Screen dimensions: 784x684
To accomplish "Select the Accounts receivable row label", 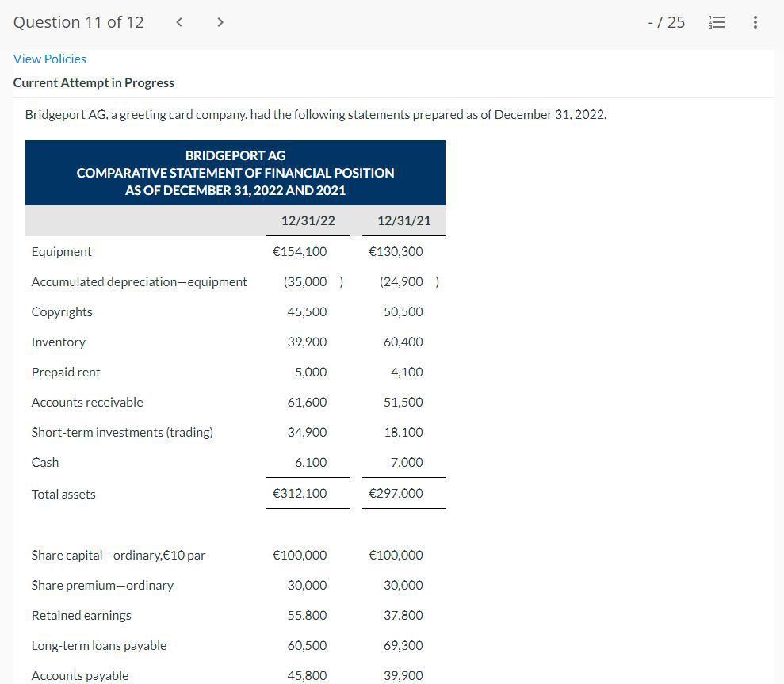I will (x=87, y=402).
